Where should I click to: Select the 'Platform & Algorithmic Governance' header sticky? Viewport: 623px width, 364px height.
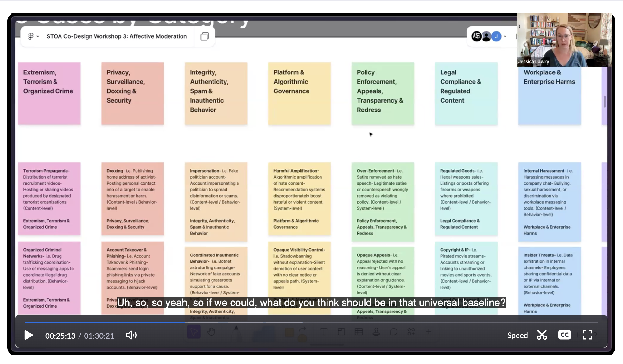coord(299,93)
